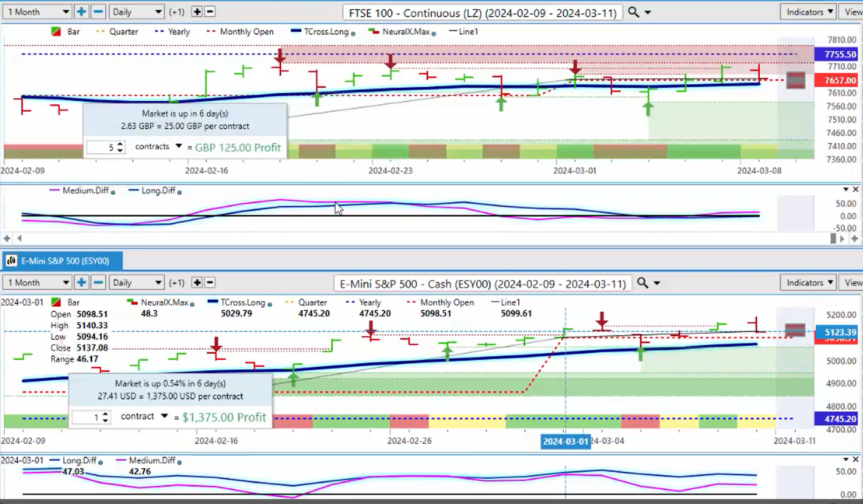Open Indicators dropdown on S&P 500 chart
Image resolution: width=863 pixels, height=504 pixels.
[x=807, y=283]
